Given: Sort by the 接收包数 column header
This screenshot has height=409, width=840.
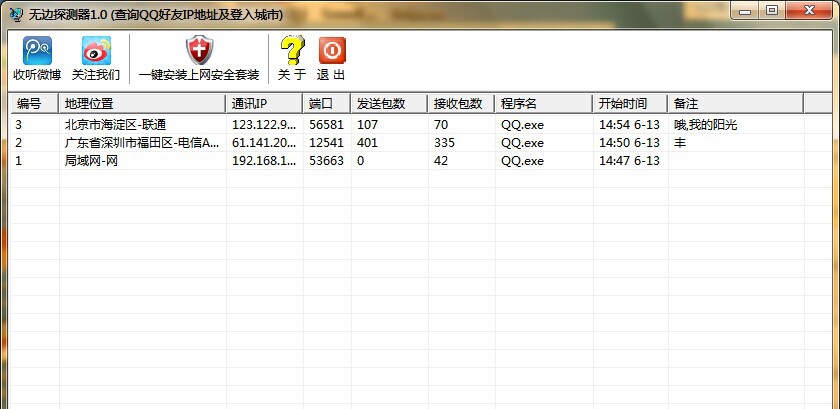Looking at the screenshot, I should pos(461,103).
